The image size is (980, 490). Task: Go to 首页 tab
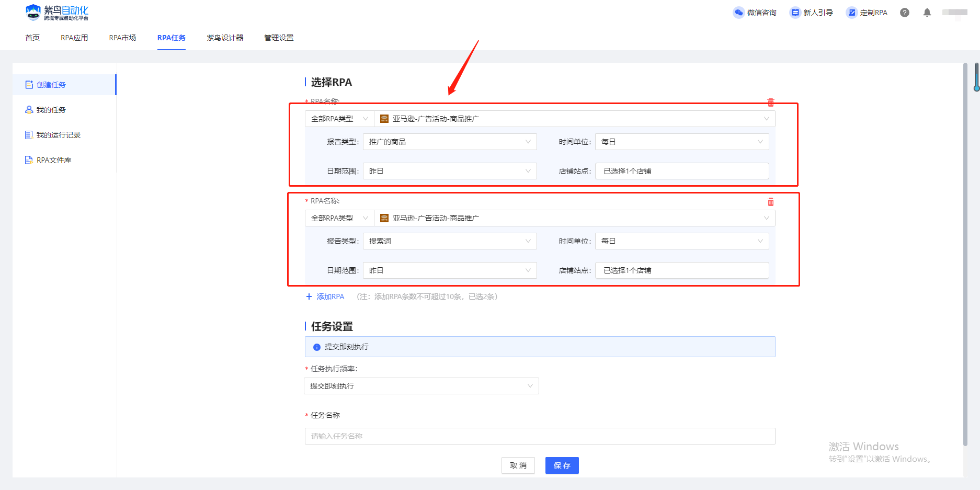(32, 38)
